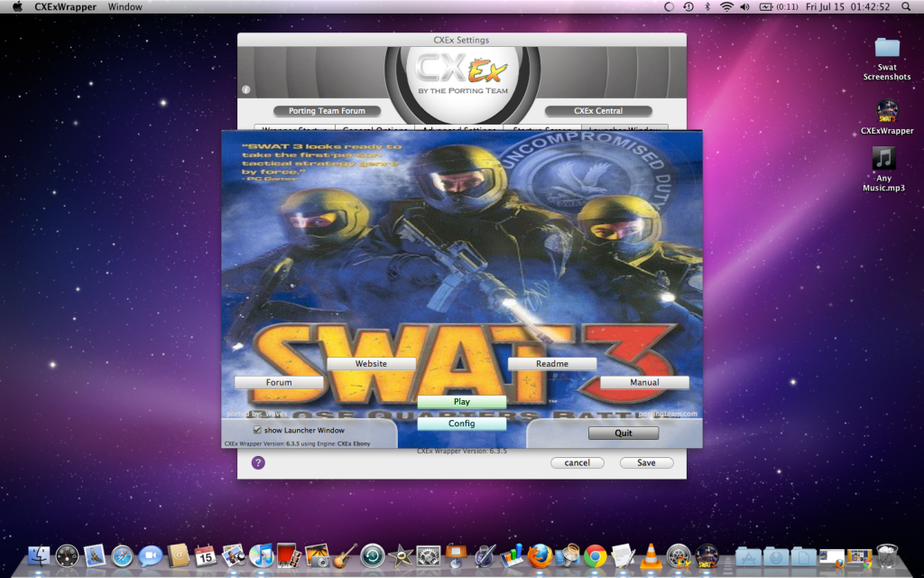Open Spotlight search magnifier in menu bar
The height and width of the screenshot is (578, 924).
[x=906, y=7]
